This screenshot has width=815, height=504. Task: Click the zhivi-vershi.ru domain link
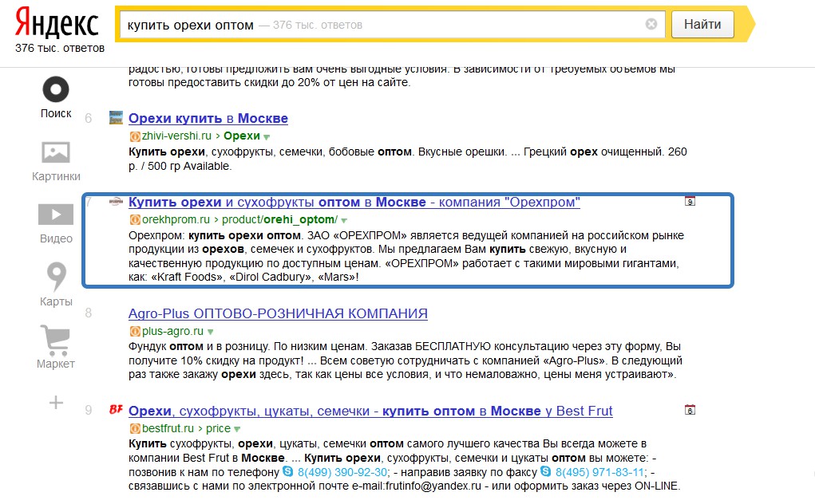tap(176, 136)
